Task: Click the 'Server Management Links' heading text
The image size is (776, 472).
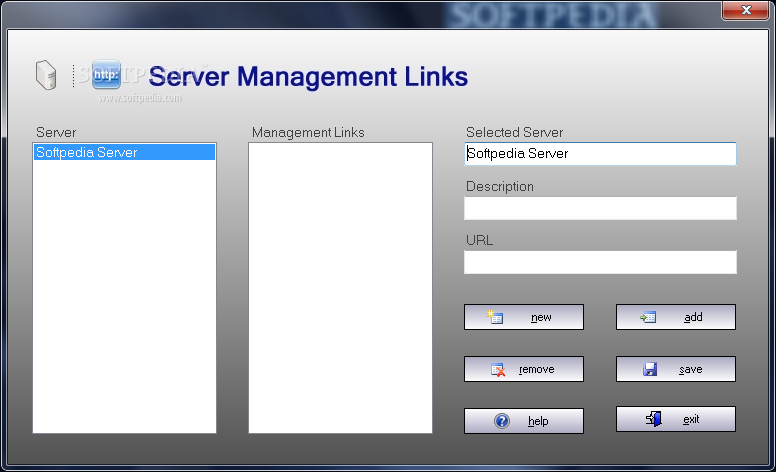Action: 308,77
